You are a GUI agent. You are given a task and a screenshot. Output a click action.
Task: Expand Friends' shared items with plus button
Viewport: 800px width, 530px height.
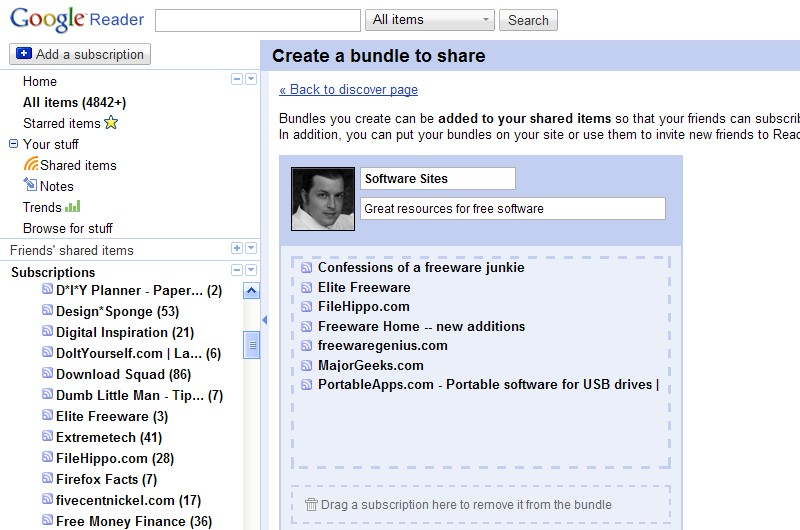tap(237, 248)
